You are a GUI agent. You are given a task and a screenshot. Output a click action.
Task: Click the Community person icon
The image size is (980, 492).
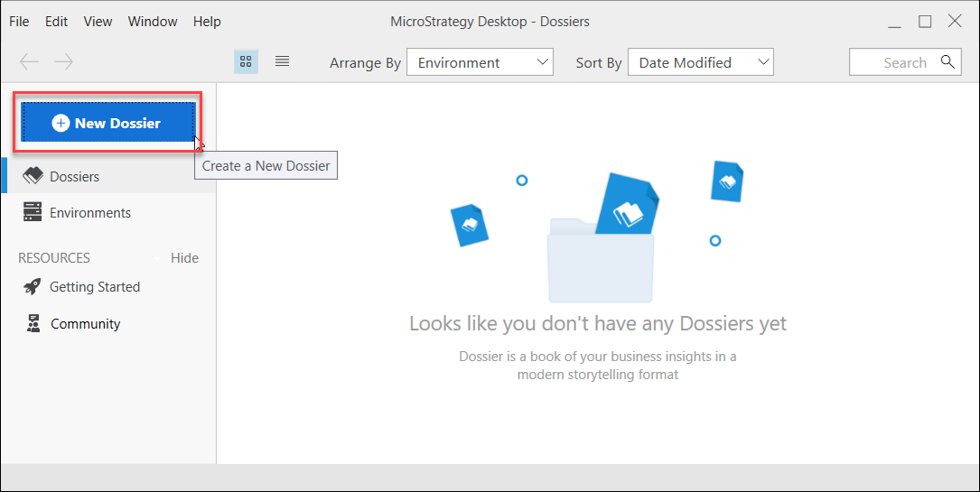click(33, 323)
